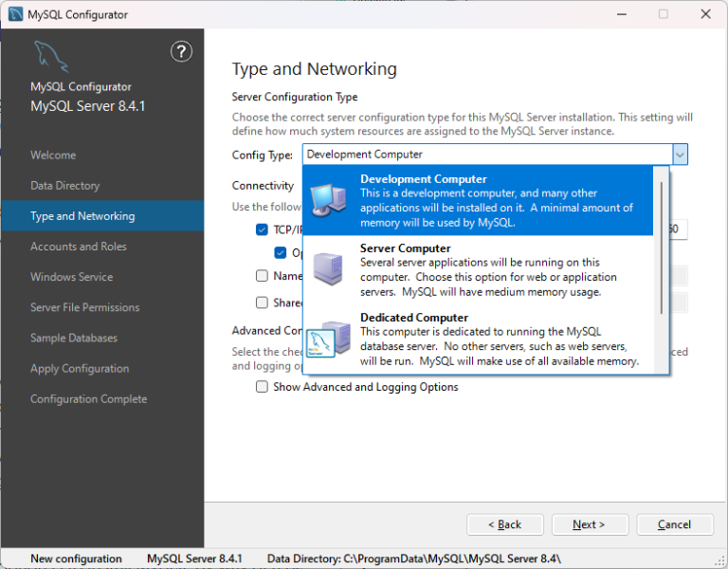Choose the Server Computer option
This screenshot has height=569, width=728.
(x=478, y=270)
